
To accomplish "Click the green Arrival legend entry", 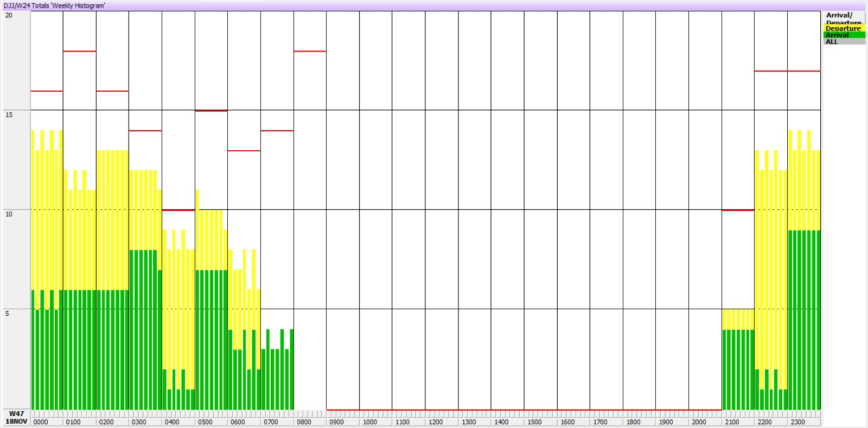I will 844,35.
